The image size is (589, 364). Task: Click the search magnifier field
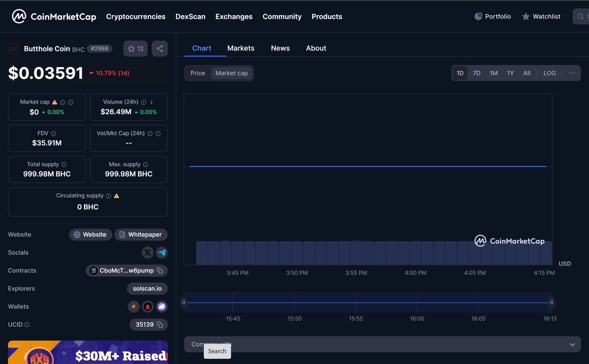581,17
